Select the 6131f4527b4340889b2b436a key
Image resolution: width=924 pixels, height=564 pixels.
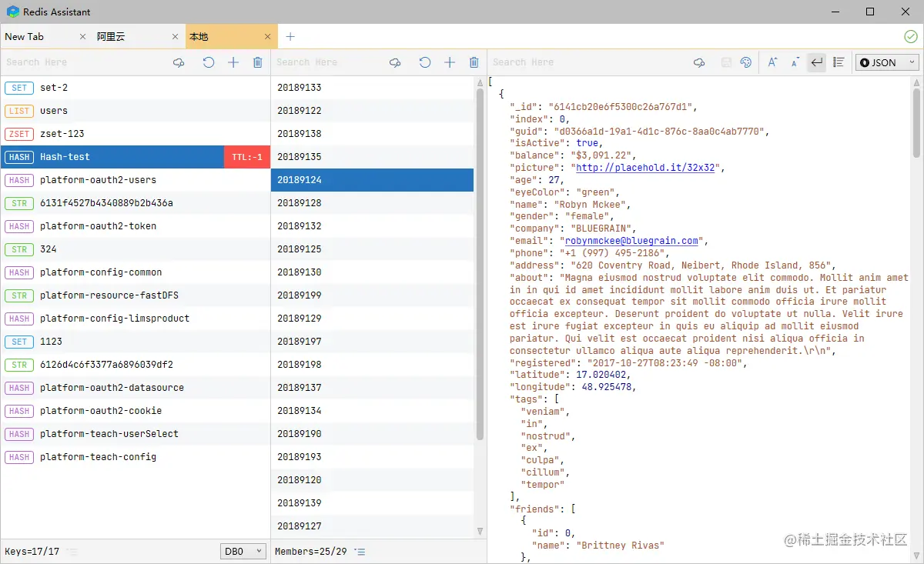(x=135, y=203)
